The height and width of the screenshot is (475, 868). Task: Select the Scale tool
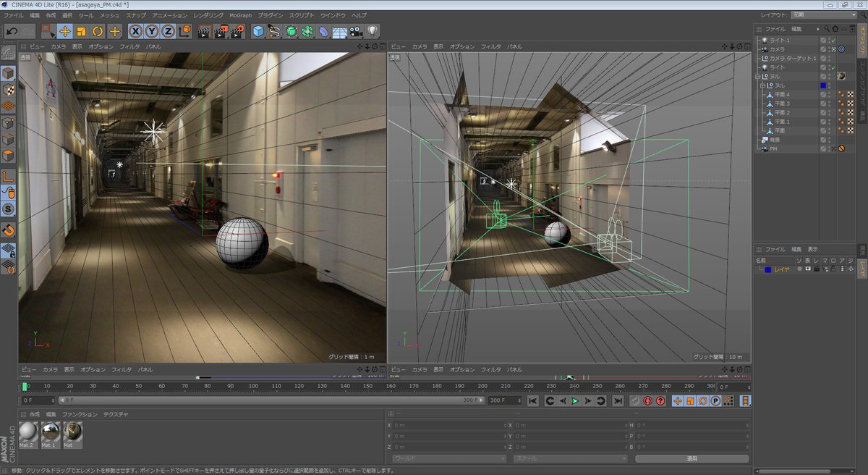[81, 31]
